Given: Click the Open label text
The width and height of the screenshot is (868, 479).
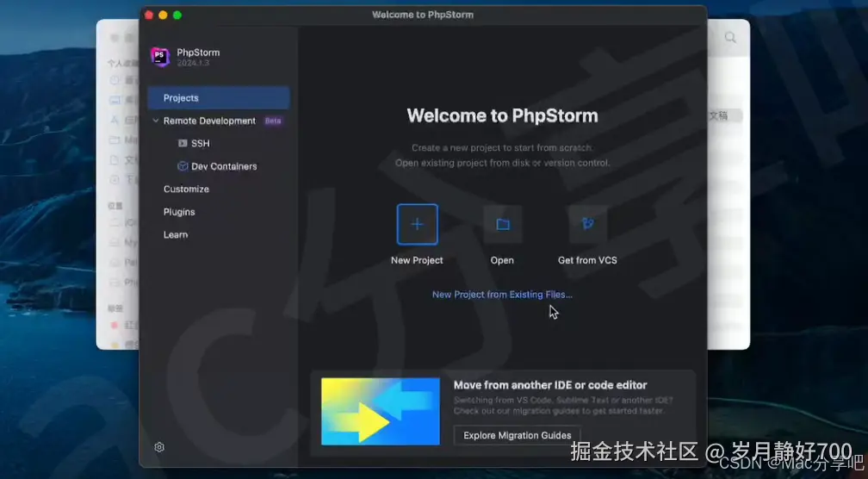Looking at the screenshot, I should [502, 260].
